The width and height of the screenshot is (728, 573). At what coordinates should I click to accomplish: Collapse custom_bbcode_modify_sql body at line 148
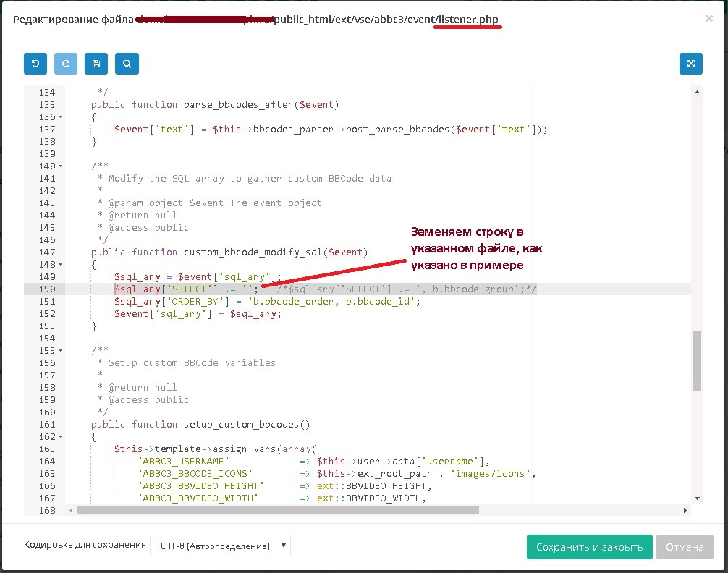pyautogui.click(x=60, y=265)
